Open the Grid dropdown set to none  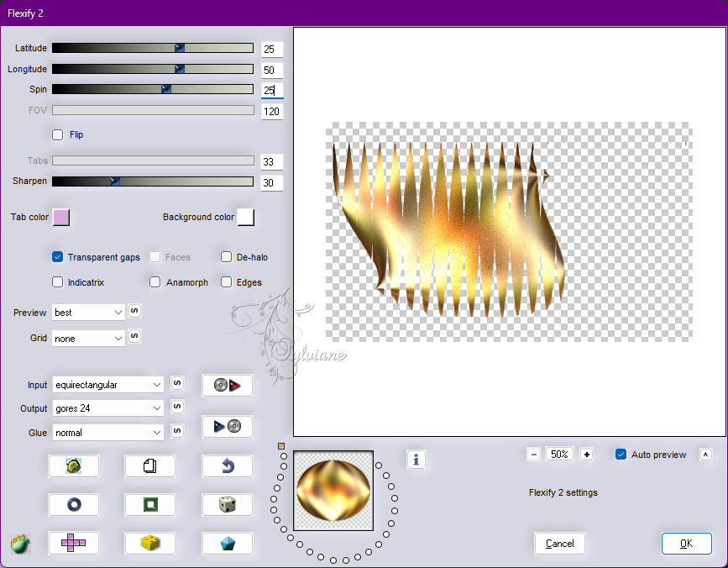point(88,339)
